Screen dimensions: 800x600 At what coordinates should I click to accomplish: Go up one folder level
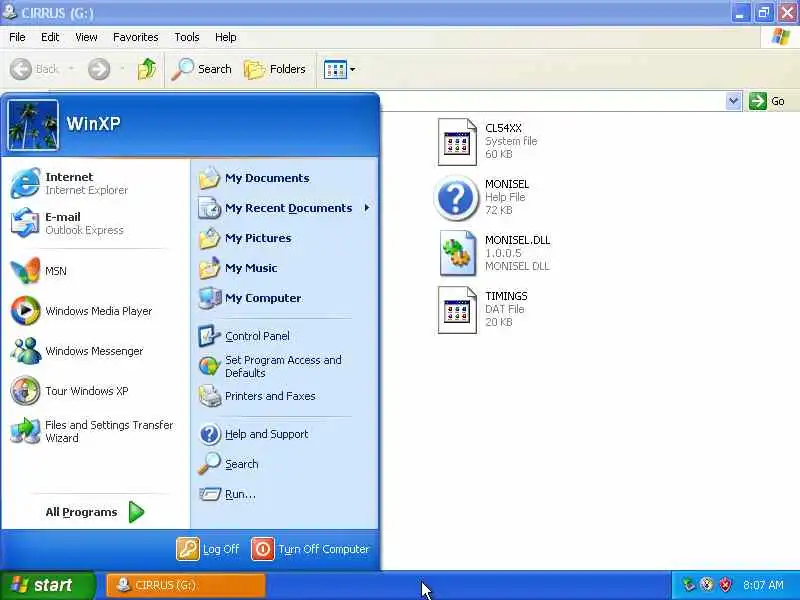pos(147,69)
